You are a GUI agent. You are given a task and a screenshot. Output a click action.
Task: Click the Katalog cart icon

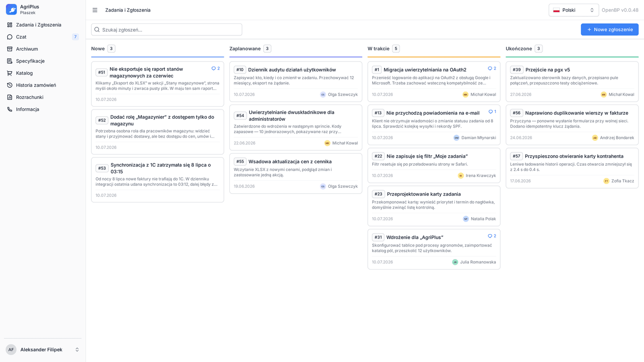click(x=10, y=73)
